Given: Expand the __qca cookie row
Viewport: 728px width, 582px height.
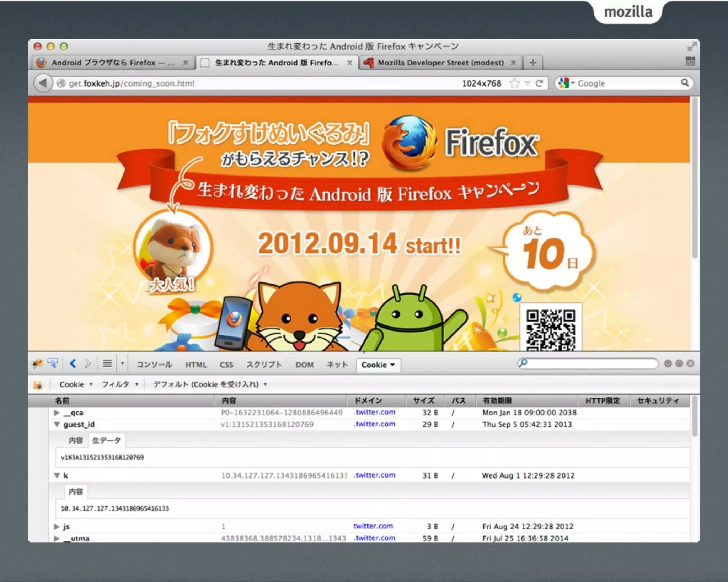Looking at the screenshot, I should (x=57, y=413).
